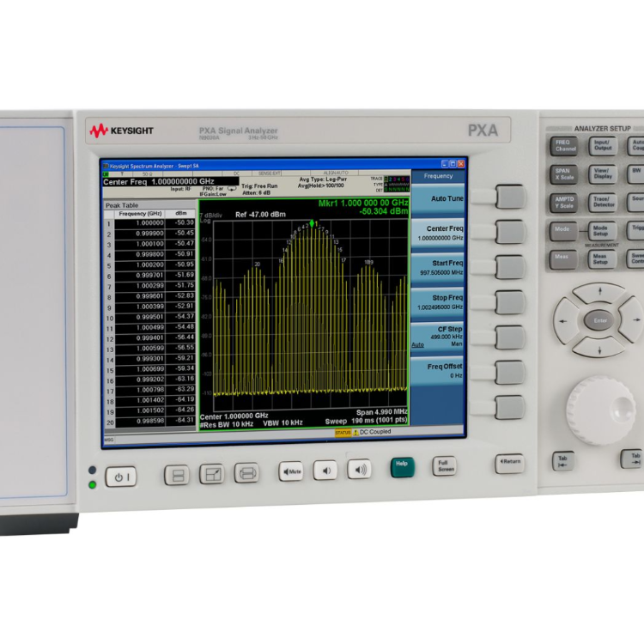Click the rotary tuning knob
The image size is (644, 644).
click(600, 410)
